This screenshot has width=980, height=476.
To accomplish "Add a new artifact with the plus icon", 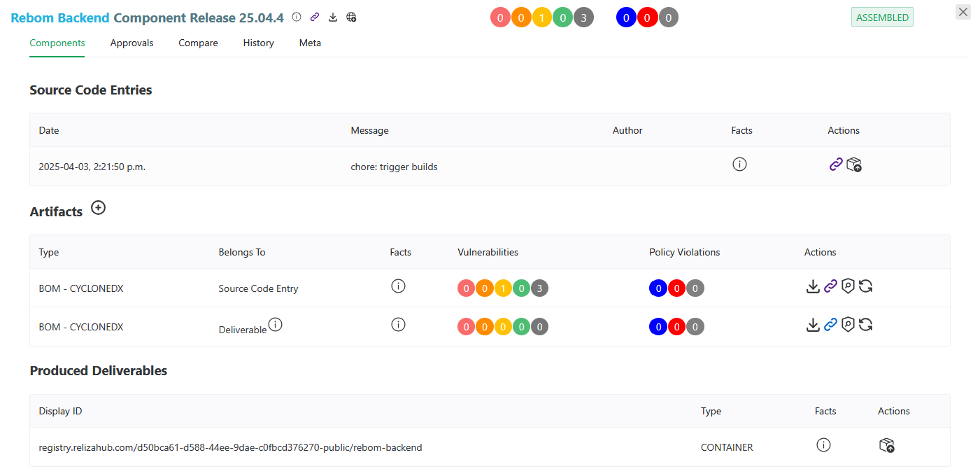I will (x=99, y=208).
